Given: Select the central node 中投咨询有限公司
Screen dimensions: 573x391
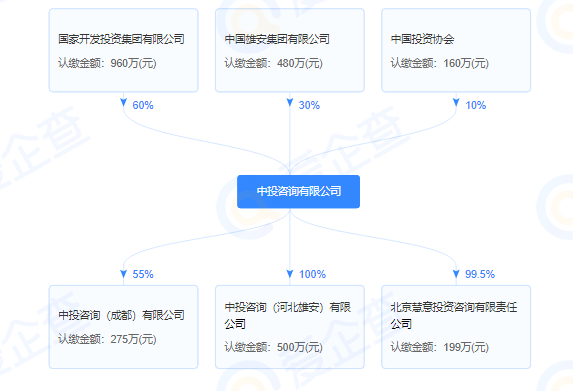Looking at the screenshot, I should tap(298, 191).
